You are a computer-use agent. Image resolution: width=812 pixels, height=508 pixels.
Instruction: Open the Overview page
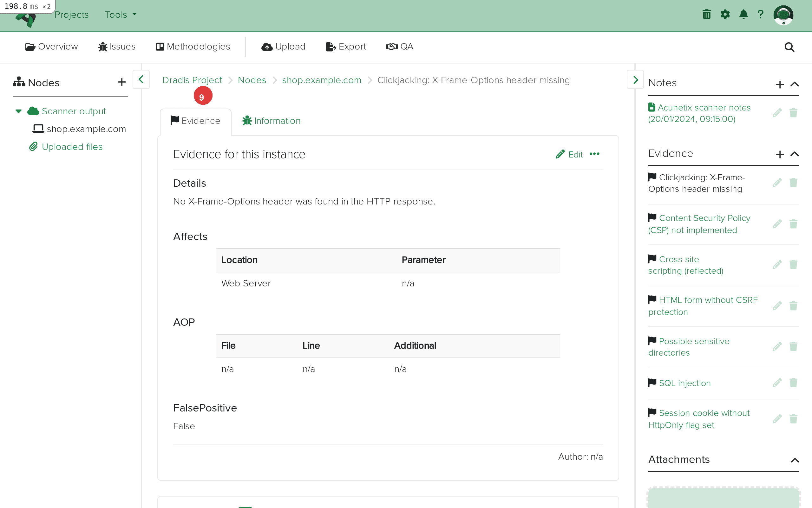pyautogui.click(x=52, y=47)
